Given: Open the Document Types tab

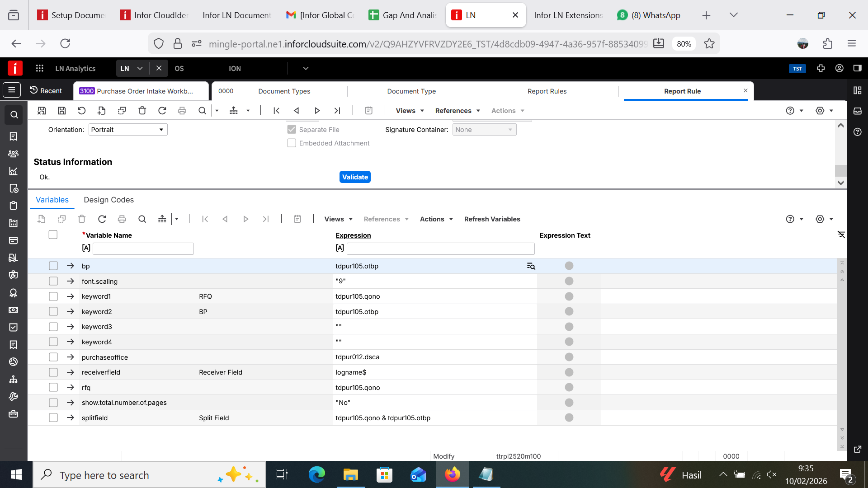Looking at the screenshot, I should point(284,91).
